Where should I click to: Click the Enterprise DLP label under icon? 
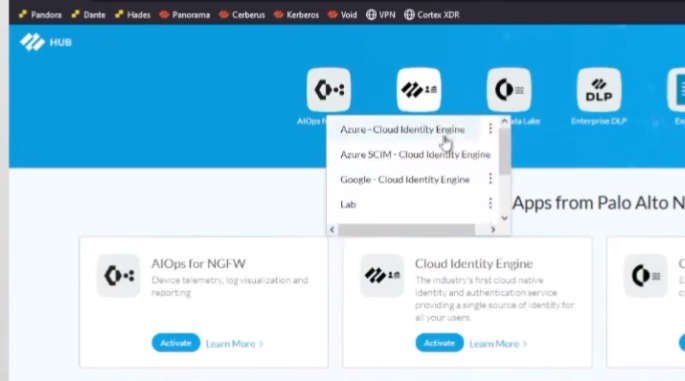point(599,121)
